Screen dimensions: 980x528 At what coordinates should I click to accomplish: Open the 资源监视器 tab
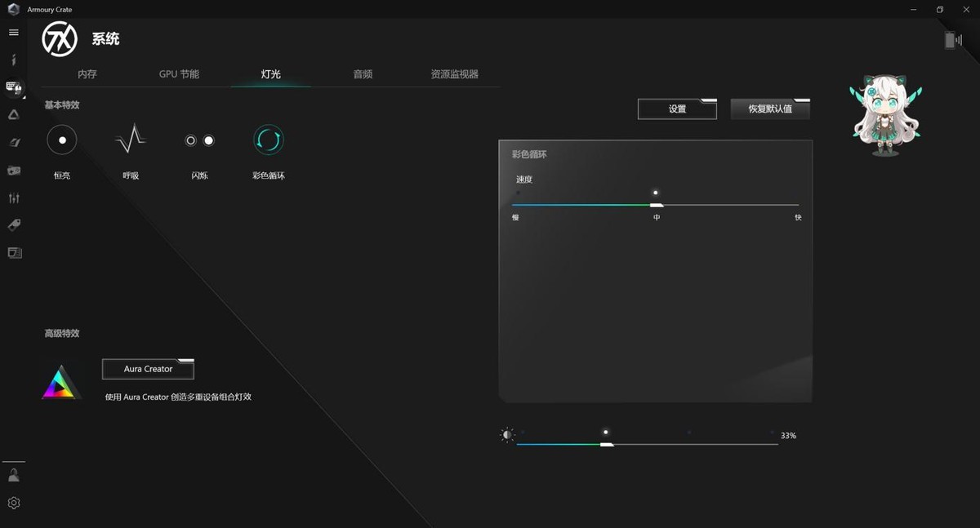coord(454,74)
